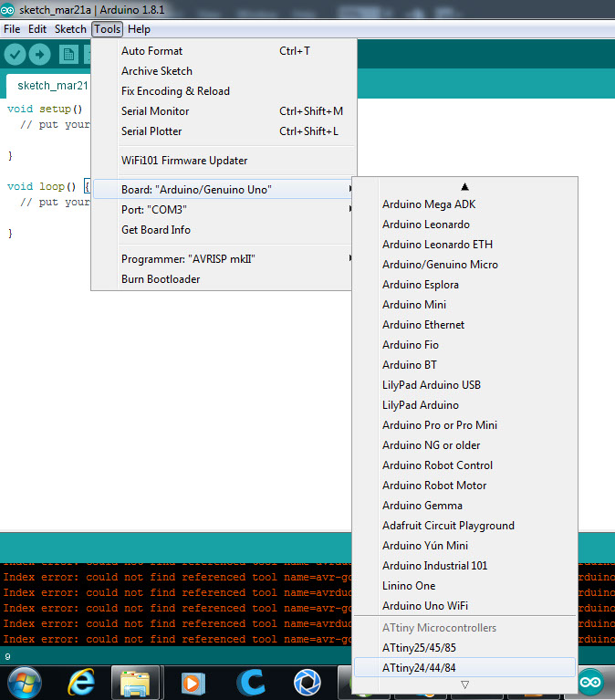The width and height of the screenshot is (615, 700).
Task: Launch WiFi101 Firmware Updater
Action: pos(223,161)
